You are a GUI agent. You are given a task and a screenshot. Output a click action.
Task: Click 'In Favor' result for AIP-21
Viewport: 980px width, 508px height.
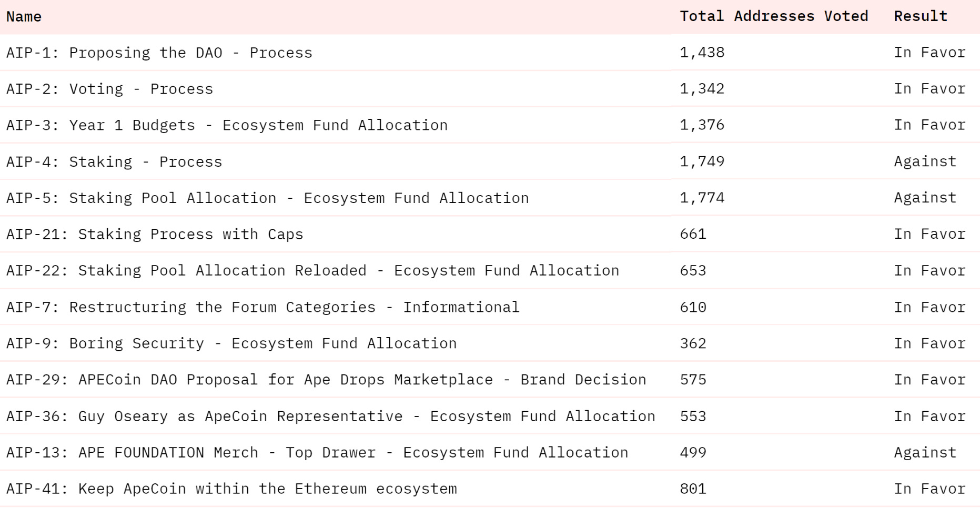(930, 234)
